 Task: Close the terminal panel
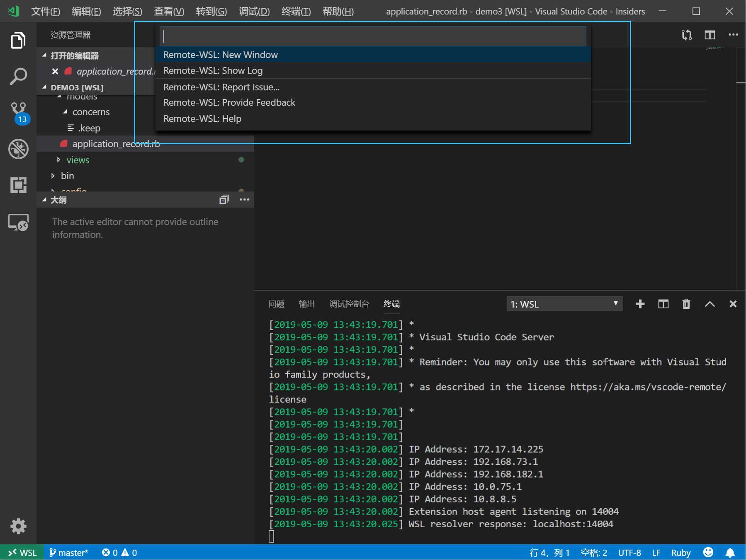coord(733,304)
